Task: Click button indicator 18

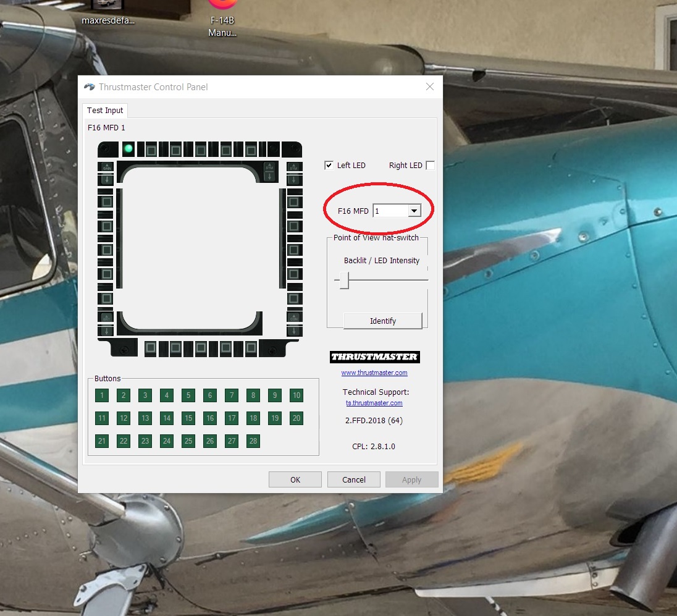Action: (x=253, y=418)
